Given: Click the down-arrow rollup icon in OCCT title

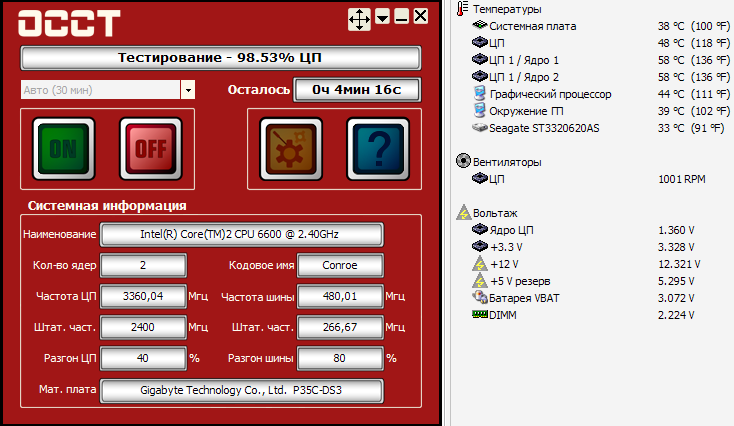Looking at the screenshot, I should 382,17.
